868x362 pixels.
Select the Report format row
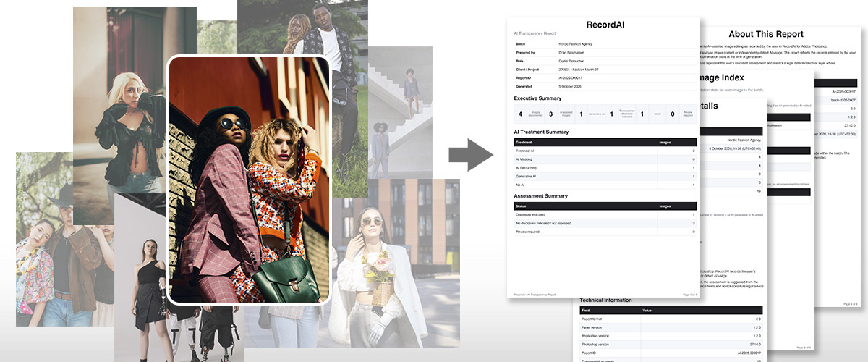pos(671,319)
